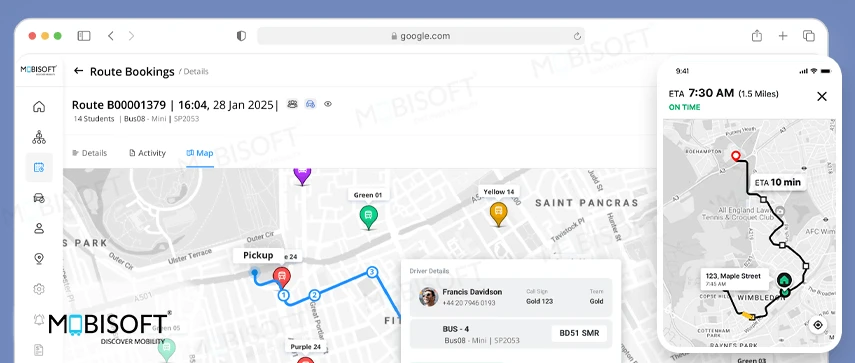
Task: Click the Mobisoft logo in sidebar header
Action: click(39, 71)
